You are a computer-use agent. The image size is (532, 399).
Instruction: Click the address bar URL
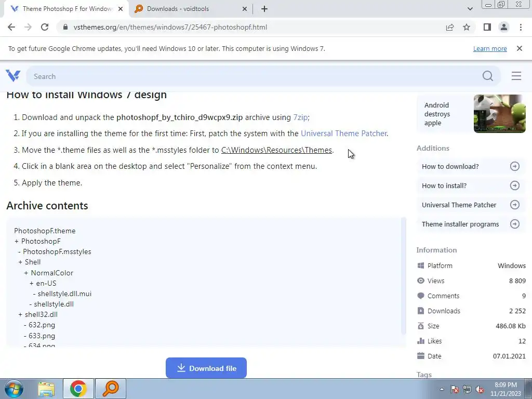170,27
